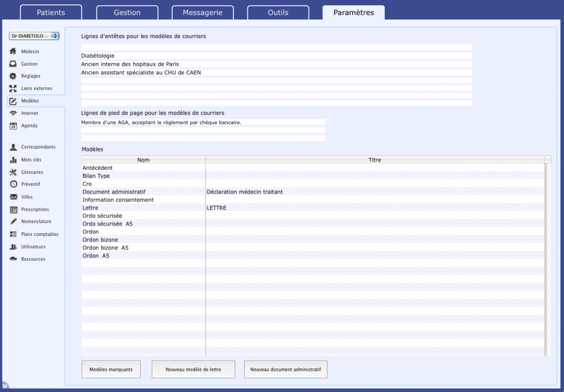This screenshot has width=564, height=392.
Task: Click the first empty header line field
Action: [276, 47]
